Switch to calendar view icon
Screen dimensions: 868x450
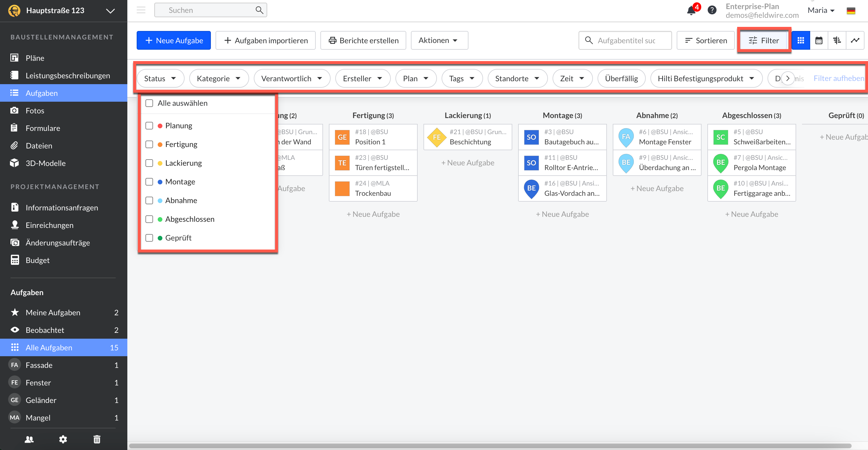(819, 40)
